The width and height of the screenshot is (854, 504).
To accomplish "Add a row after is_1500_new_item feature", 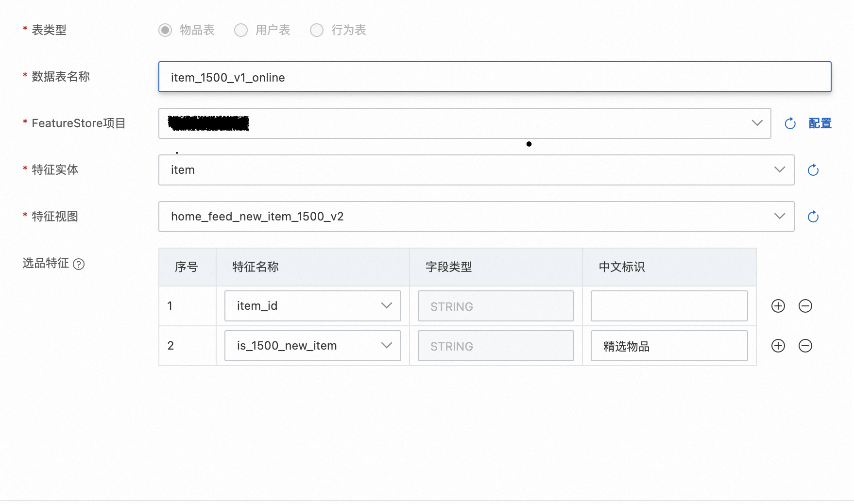I will [x=778, y=346].
